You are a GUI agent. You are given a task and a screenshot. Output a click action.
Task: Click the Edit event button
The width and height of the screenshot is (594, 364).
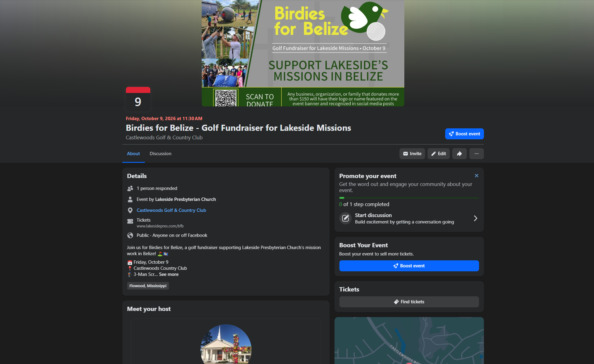[x=438, y=154]
